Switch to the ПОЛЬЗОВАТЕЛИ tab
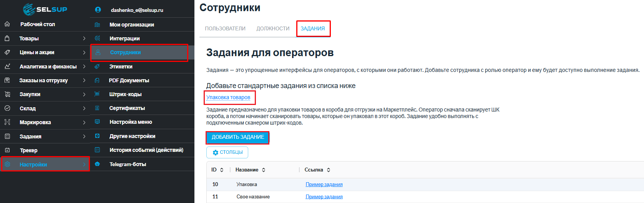Viewport: 644px width, 203px height. coord(225,28)
